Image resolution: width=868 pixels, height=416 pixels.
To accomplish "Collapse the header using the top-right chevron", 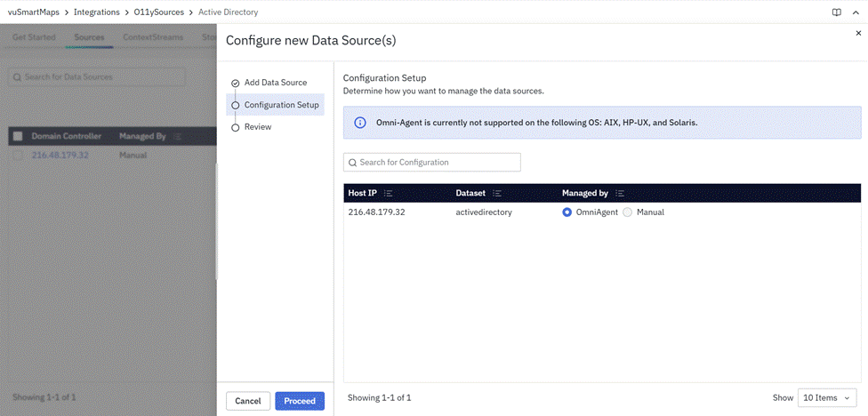I will tap(855, 12).
